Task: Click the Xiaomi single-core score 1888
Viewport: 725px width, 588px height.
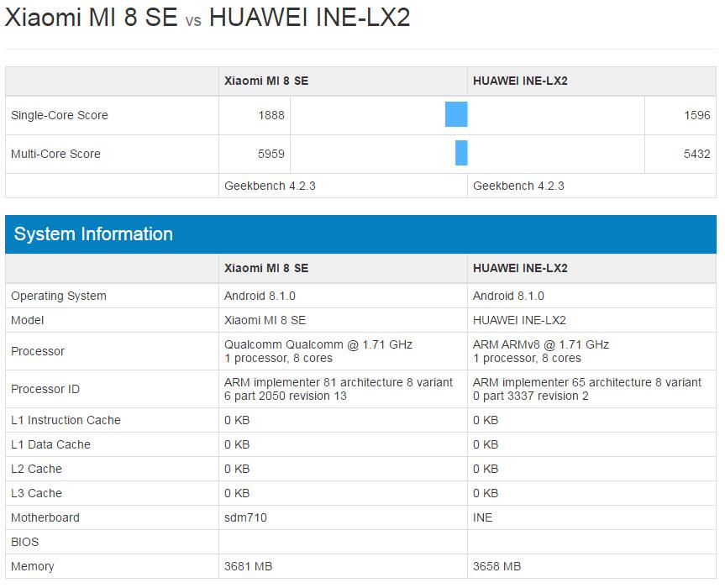Action: (271, 115)
